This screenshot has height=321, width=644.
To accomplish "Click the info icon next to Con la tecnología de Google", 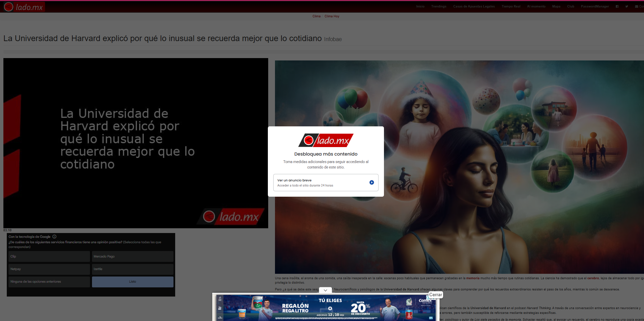I will (x=54, y=237).
